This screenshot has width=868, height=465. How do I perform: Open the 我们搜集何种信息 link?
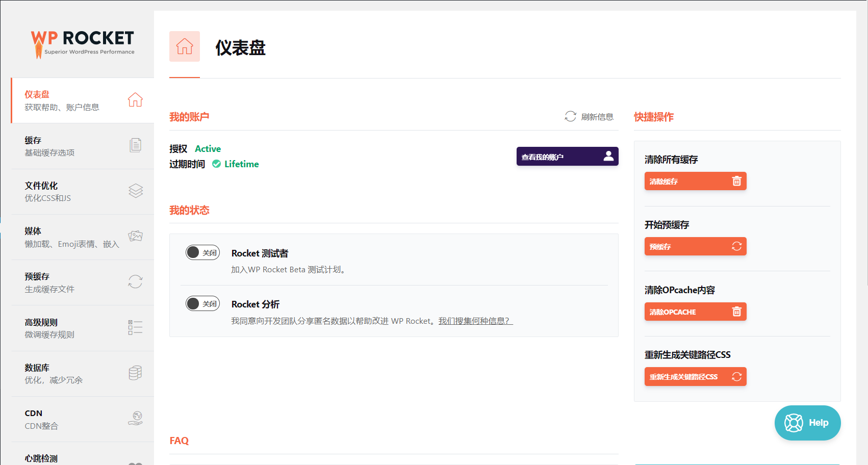pos(475,321)
